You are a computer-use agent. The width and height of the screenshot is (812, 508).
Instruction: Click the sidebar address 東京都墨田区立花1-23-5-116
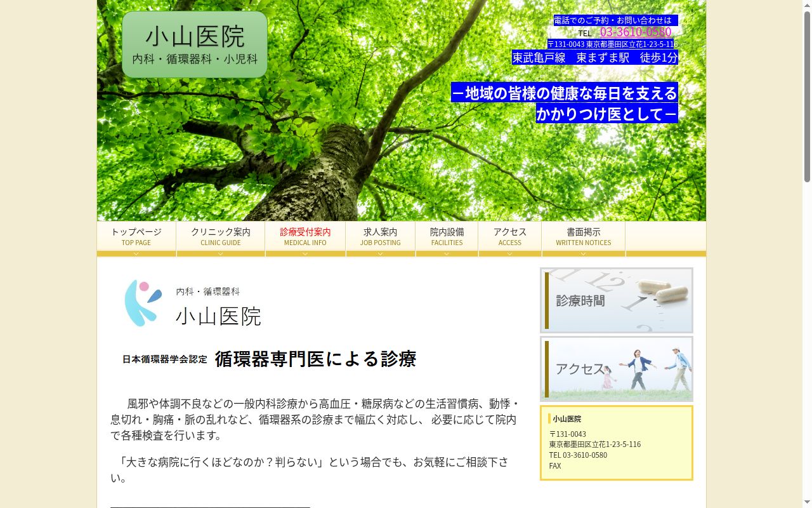[595, 444]
